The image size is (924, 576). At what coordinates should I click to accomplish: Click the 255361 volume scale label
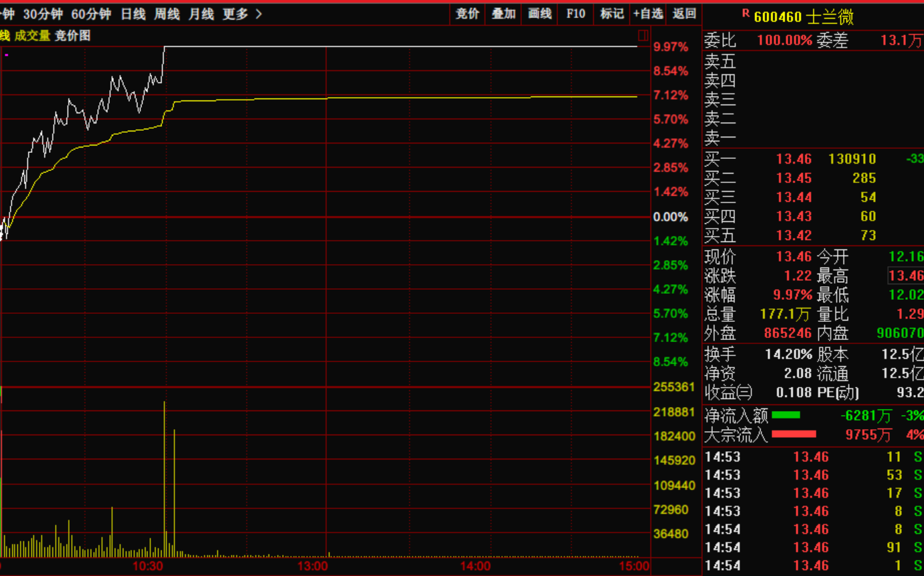pos(674,387)
